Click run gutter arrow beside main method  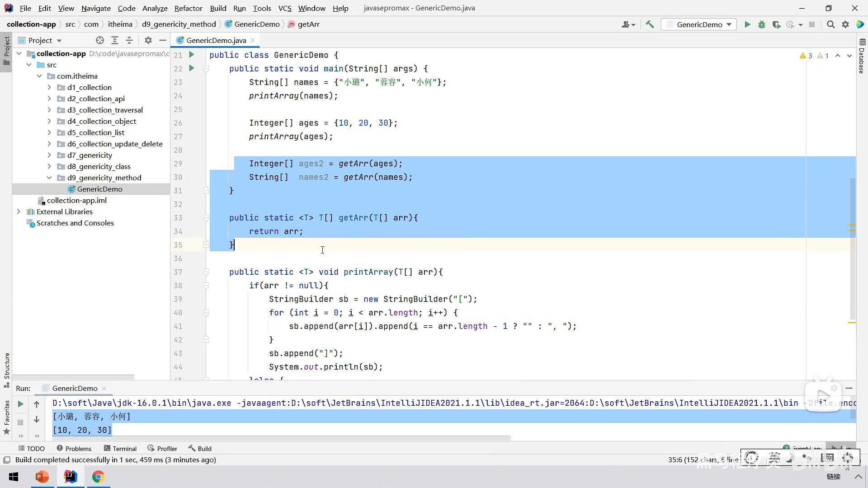[192, 68]
